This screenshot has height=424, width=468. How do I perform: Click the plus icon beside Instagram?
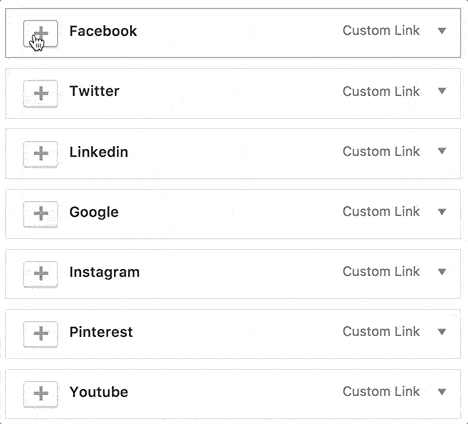tap(40, 274)
